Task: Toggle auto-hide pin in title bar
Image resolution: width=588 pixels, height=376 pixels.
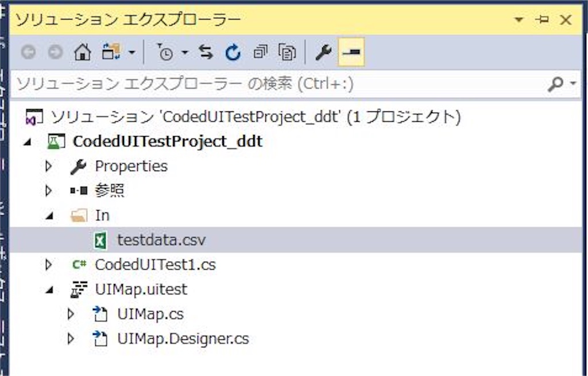Action: coord(542,19)
